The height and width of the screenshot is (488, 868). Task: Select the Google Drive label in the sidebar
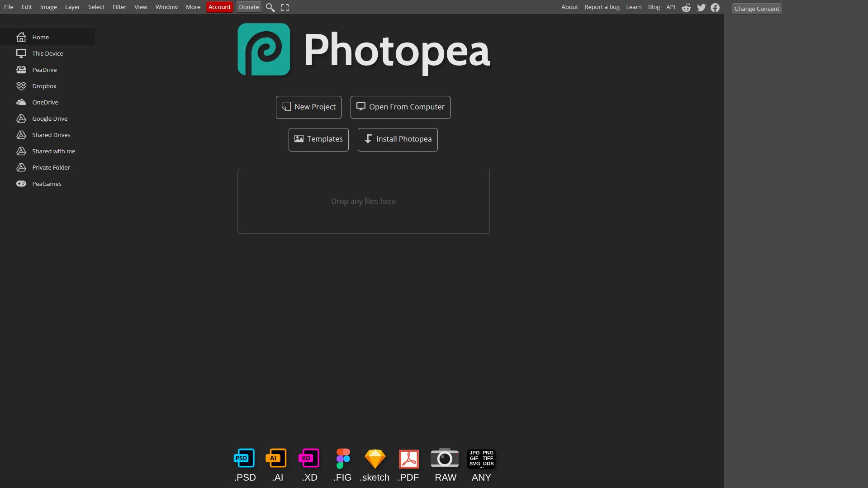tap(50, 118)
